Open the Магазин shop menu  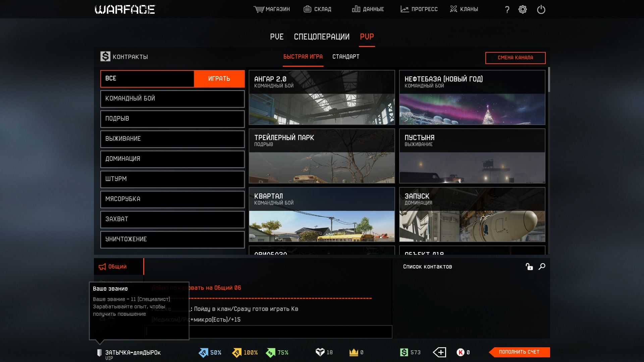[x=272, y=9]
